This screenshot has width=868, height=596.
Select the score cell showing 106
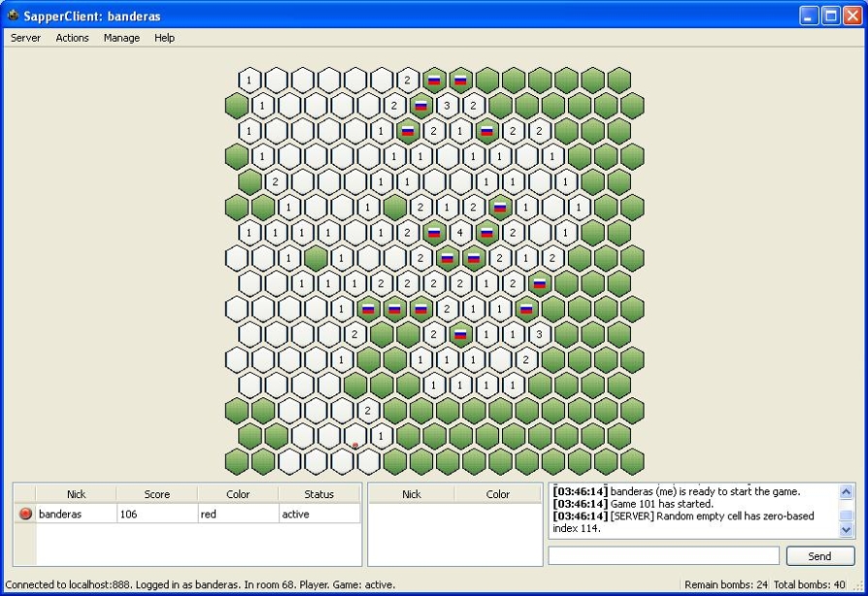(x=156, y=513)
